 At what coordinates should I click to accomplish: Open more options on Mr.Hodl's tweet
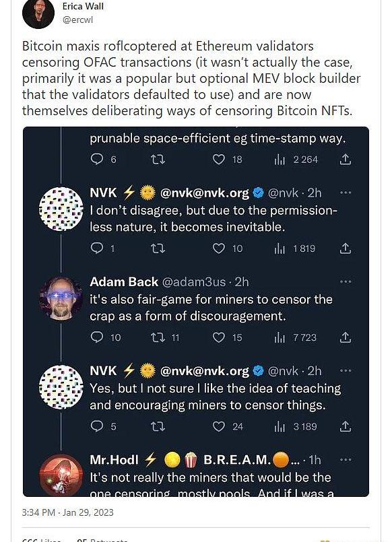346,460
